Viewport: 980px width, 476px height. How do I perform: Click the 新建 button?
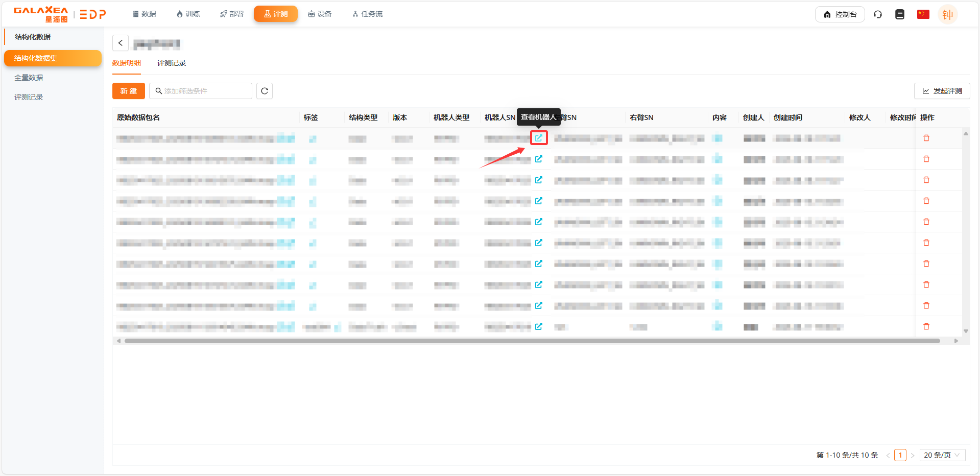128,91
